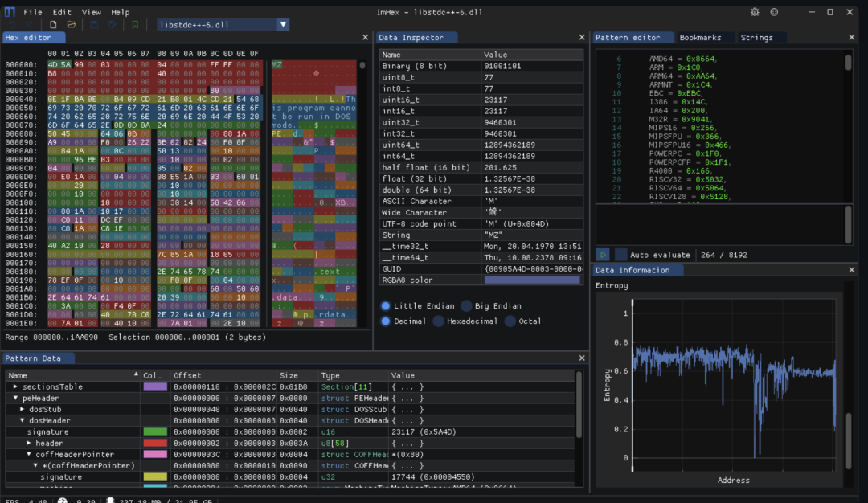Choose Decimal number format
The width and height of the screenshot is (868, 503).
[386, 321]
